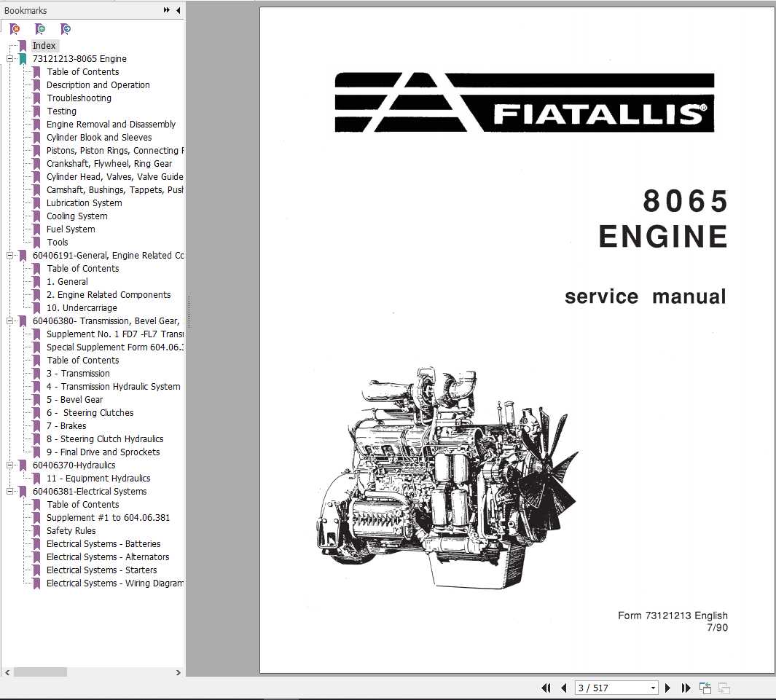Viewport: 776px width, 700px height.
Task: Select the Tools bookmark
Action: click(x=58, y=243)
